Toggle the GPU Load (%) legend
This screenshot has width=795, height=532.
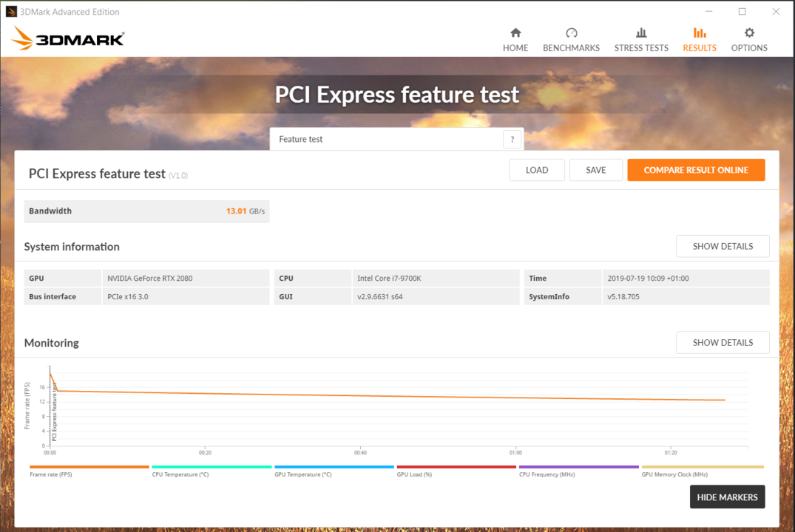pos(456,471)
